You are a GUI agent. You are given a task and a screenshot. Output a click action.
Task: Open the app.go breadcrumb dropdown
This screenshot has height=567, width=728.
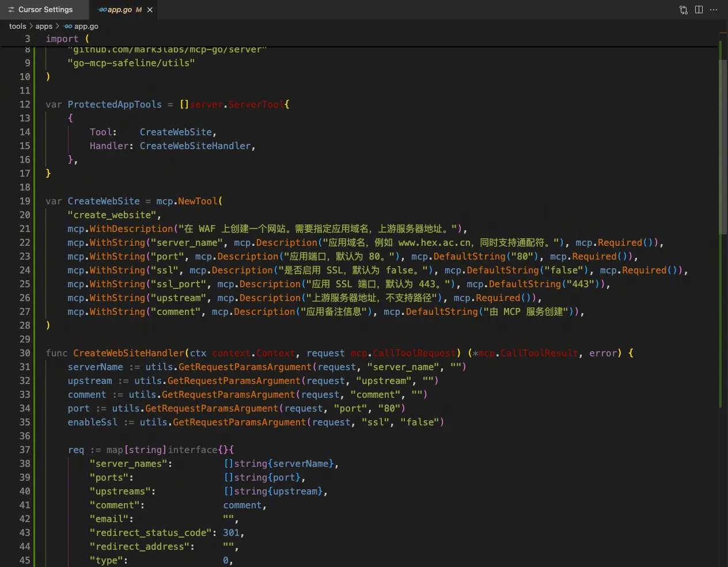86,26
